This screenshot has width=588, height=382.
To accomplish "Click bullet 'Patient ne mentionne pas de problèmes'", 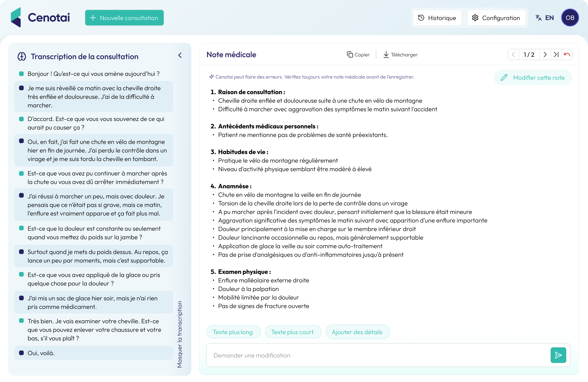I will point(303,135).
